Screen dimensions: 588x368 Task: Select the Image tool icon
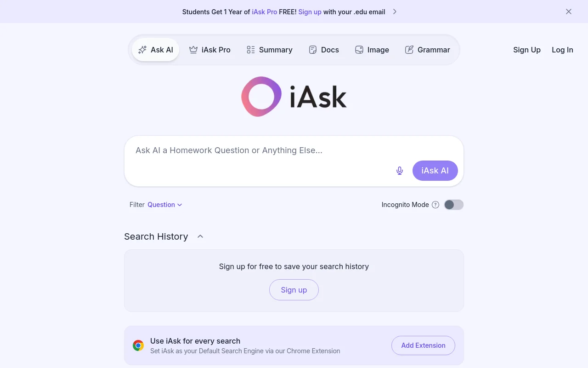click(359, 49)
